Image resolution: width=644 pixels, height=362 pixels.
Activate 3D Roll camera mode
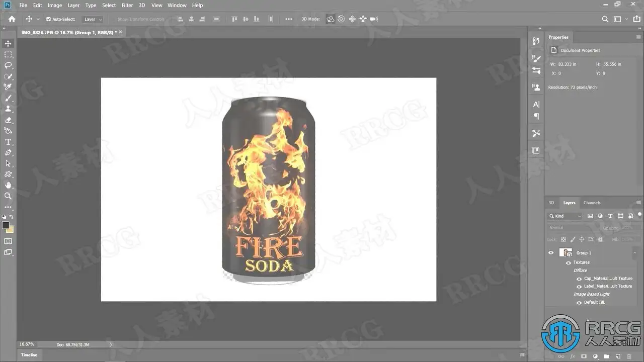(341, 19)
